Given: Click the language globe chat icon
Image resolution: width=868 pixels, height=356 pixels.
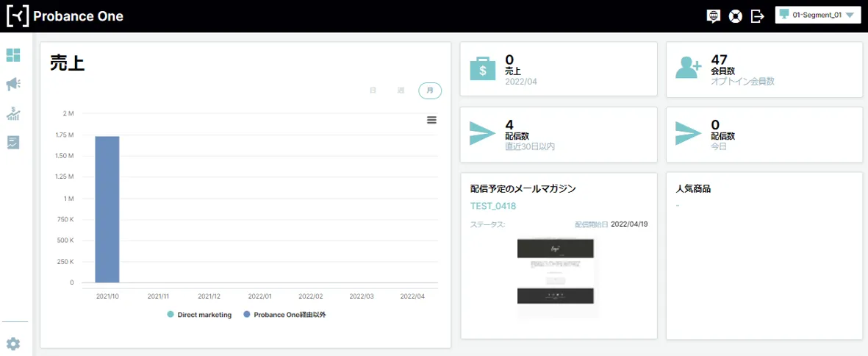Looking at the screenshot, I should [x=712, y=16].
